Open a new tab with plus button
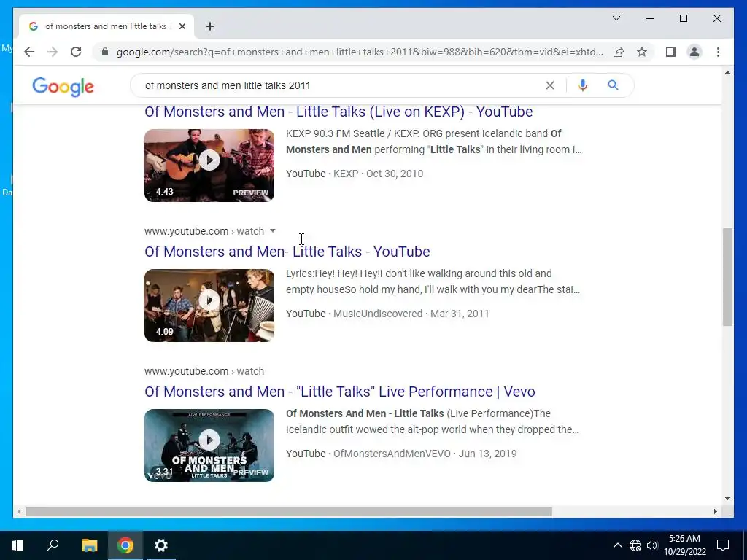This screenshot has width=747, height=560. [x=209, y=26]
